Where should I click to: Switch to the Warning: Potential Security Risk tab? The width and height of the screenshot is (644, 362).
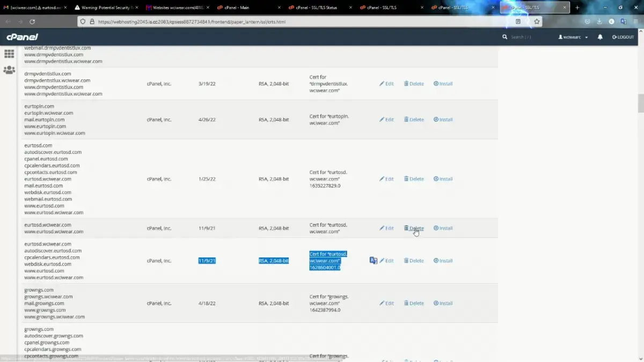coord(106,8)
